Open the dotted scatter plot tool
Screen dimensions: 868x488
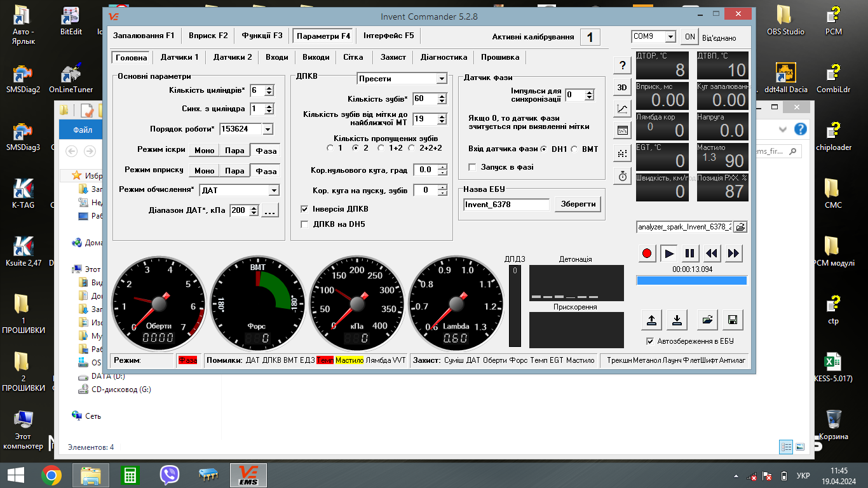[622, 153]
